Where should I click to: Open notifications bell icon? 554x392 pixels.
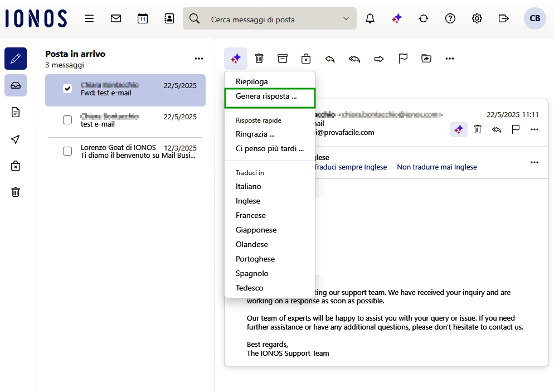370,18
